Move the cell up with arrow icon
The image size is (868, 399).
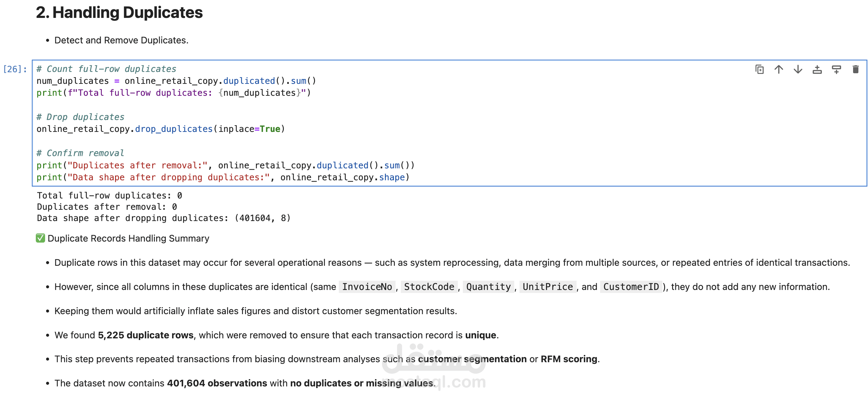778,70
